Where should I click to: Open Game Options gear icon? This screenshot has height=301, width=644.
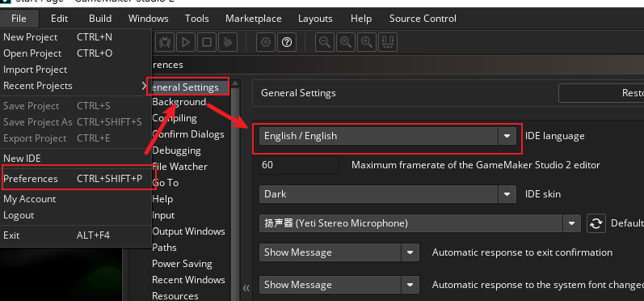pos(266,42)
